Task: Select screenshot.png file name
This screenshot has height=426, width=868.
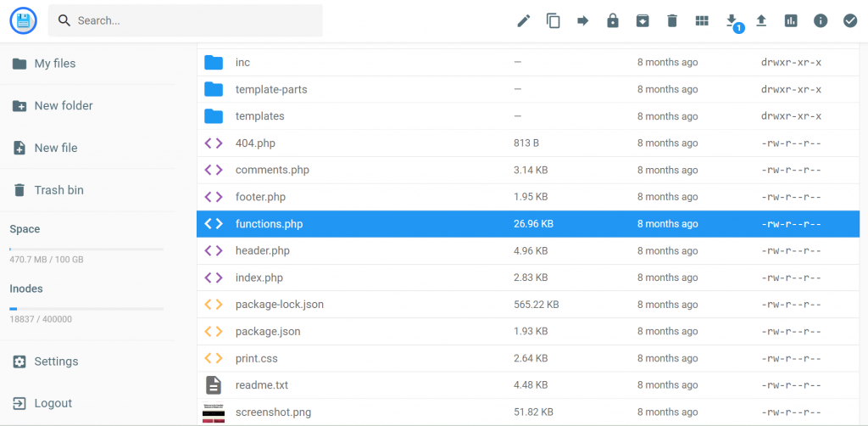Action: point(274,412)
